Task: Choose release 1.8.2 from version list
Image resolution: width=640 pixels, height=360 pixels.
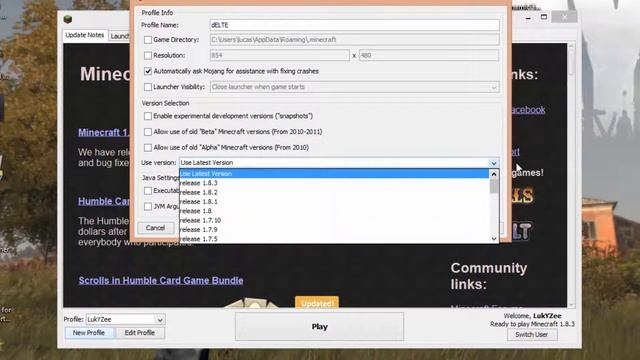Action: (x=334, y=192)
